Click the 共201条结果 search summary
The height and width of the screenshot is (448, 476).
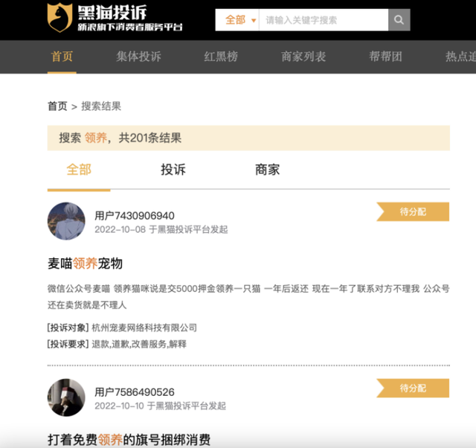(150, 138)
